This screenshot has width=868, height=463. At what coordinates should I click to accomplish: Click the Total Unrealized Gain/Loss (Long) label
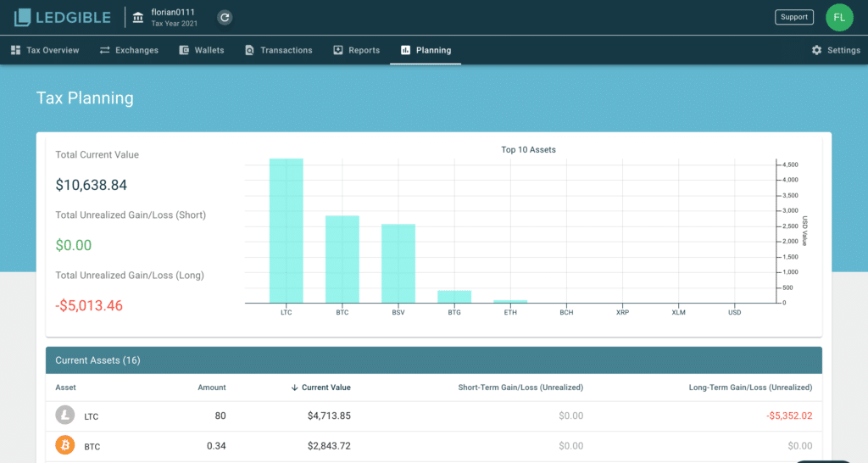[130, 276]
